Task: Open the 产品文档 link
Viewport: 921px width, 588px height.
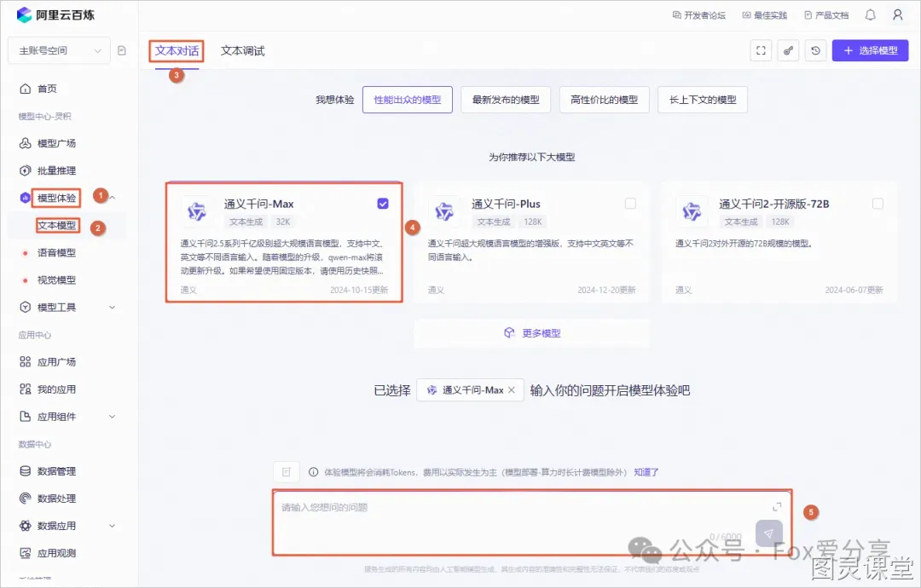Action: coord(826,15)
